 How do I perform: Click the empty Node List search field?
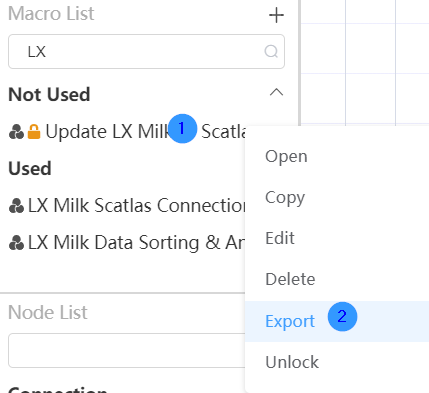127,350
